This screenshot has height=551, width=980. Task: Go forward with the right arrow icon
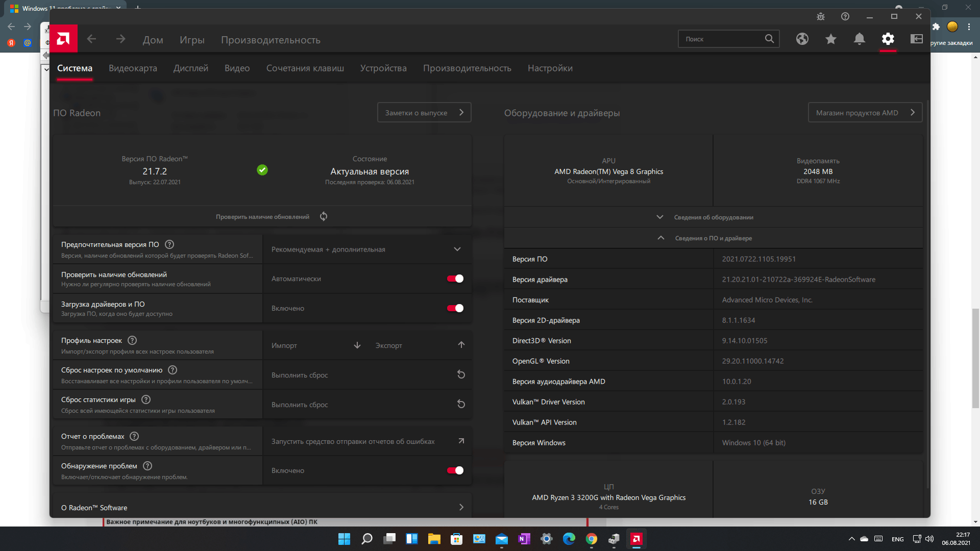[120, 39]
